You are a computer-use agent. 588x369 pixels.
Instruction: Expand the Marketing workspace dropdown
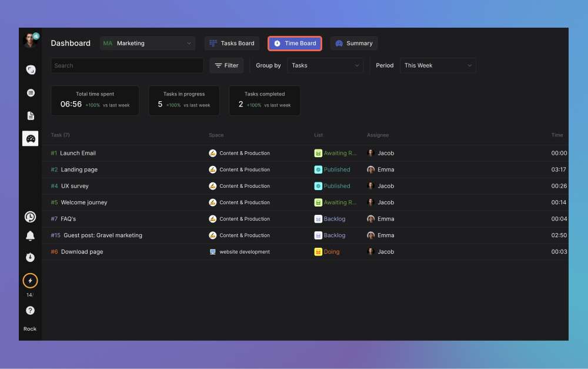(148, 43)
